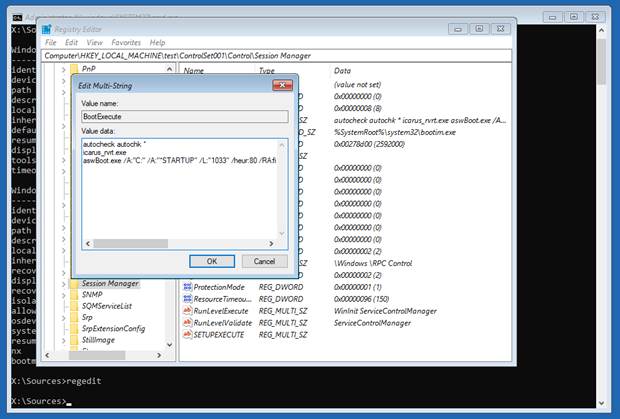The height and width of the screenshot is (419, 620).
Task: Click the ProtectionMode DWORD value icon
Action: click(187, 287)
